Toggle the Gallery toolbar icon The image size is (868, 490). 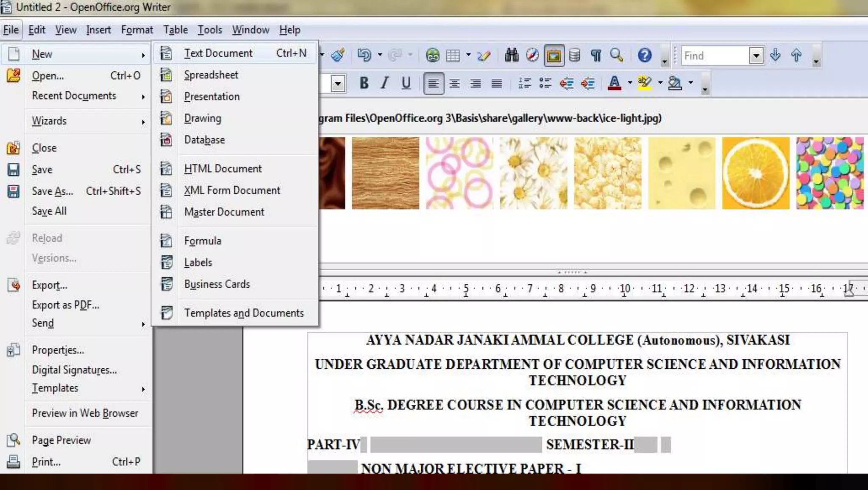click(554, 56)
